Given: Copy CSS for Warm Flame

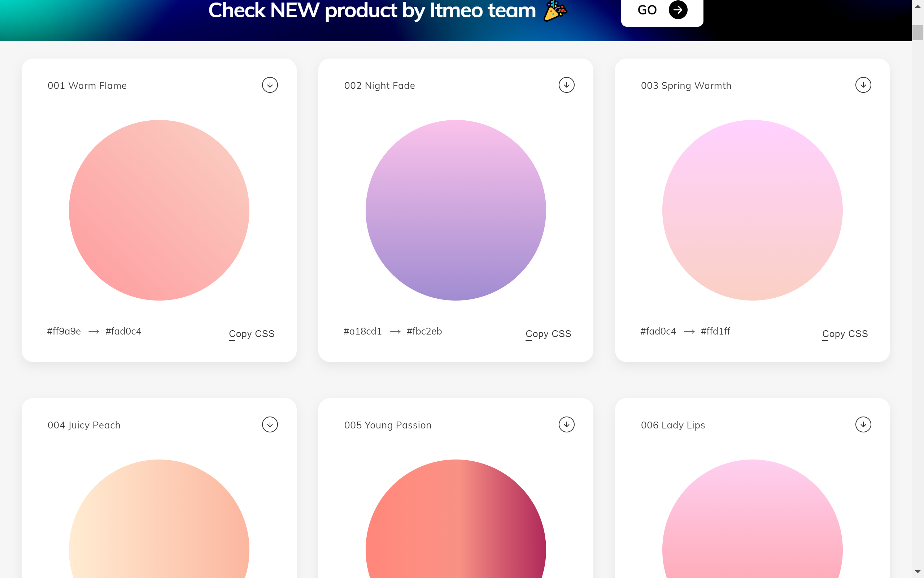Looking at the screenshot, I should coord(252,334).
